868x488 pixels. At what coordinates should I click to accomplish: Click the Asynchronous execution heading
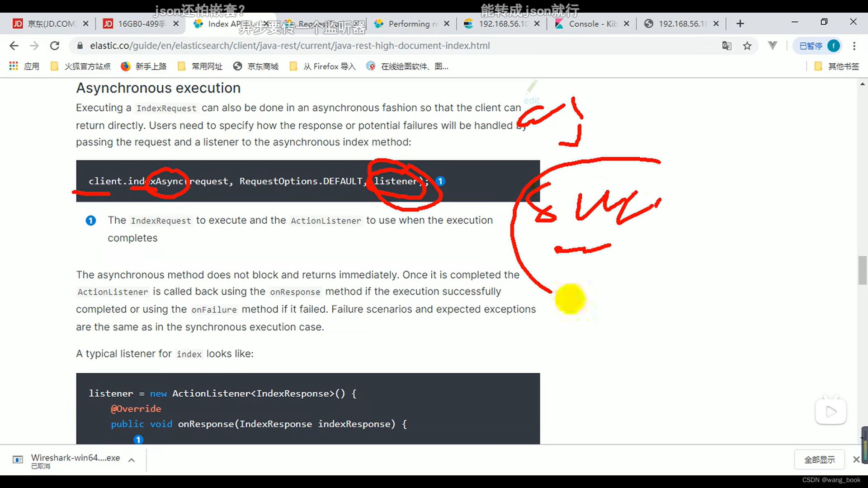(x=158, y=88)
